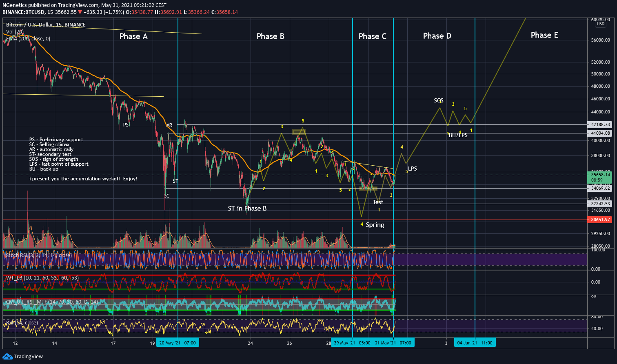The width and height of the screenshot is (617, 364).
Task: Click the RSI (14, close) indicator label
Action: (22, 323)
